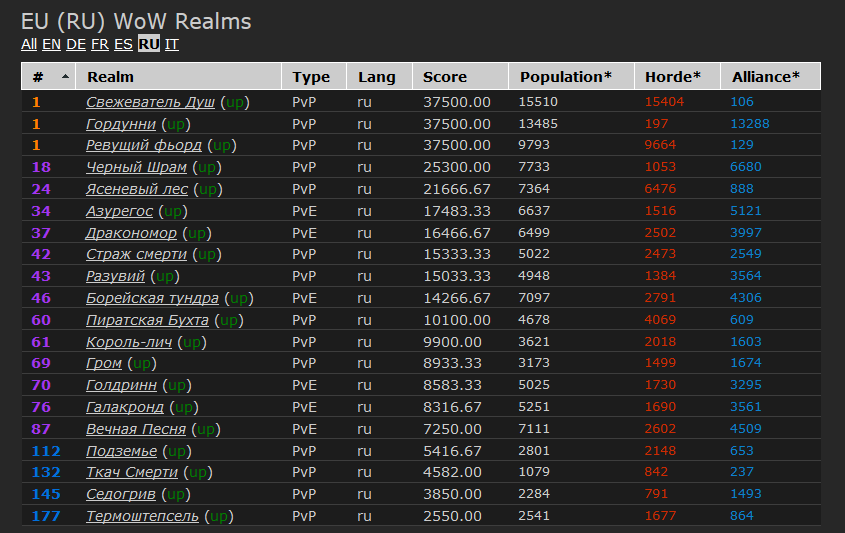
Task: Open the Азурегос realm link
Action: [119, 211]
